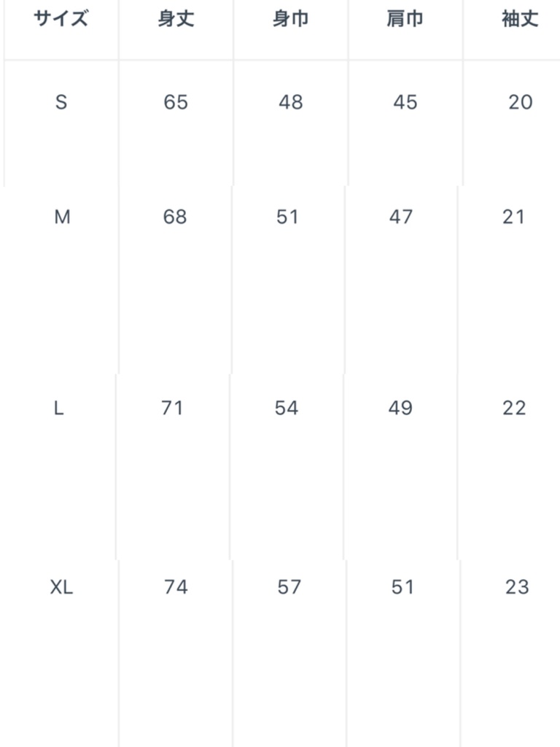
Task: Click the サイズ column header
Action: 61,20
